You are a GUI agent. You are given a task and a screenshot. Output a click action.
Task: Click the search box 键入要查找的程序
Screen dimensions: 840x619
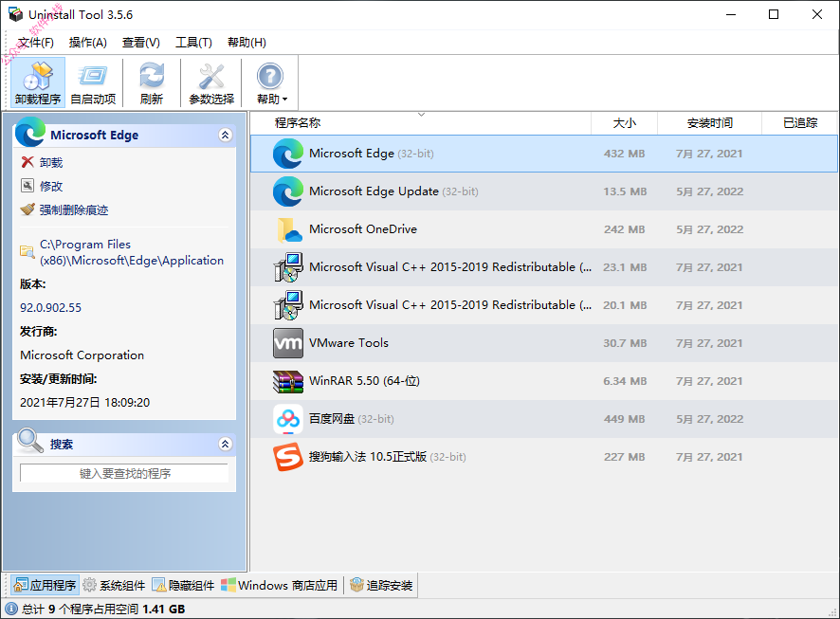(124, 473)
